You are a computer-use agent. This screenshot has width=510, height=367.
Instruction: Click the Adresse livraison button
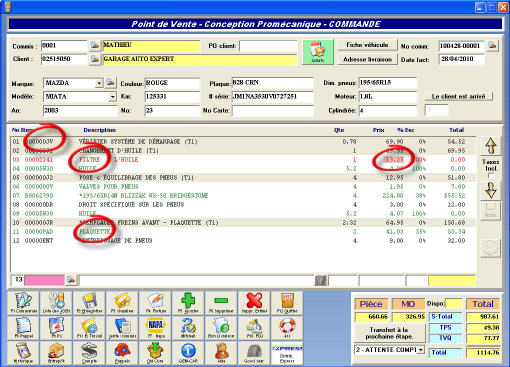click(367, 59)
